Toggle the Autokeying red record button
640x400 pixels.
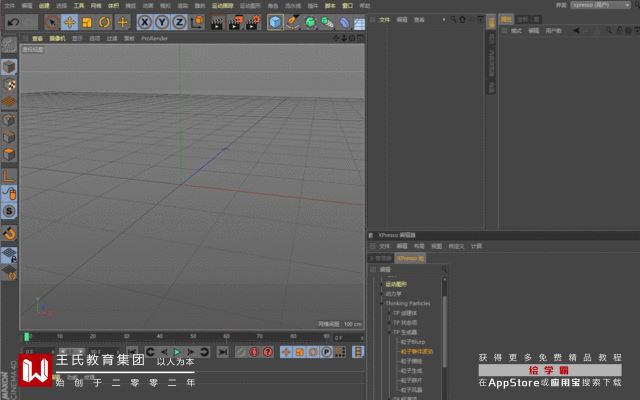tap(253, 352)
